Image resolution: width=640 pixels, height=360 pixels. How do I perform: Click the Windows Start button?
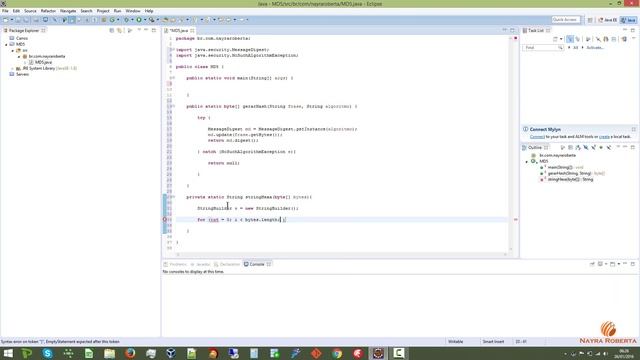(8, 353)
